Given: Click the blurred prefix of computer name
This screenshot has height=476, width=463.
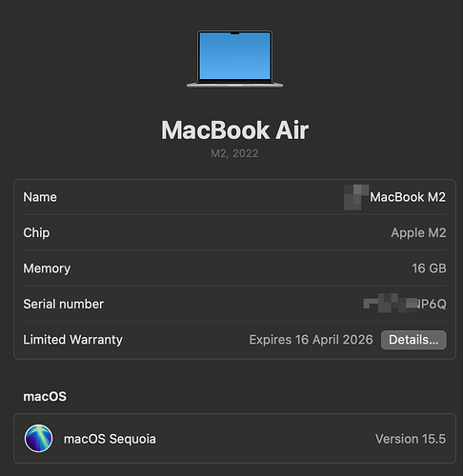Looking at the screenshot, I should (x=356, y=197).
